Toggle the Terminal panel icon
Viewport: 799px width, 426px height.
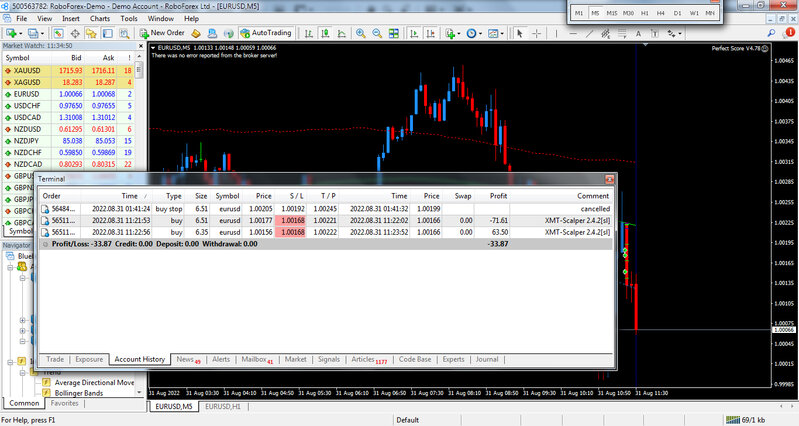[108, 33]
